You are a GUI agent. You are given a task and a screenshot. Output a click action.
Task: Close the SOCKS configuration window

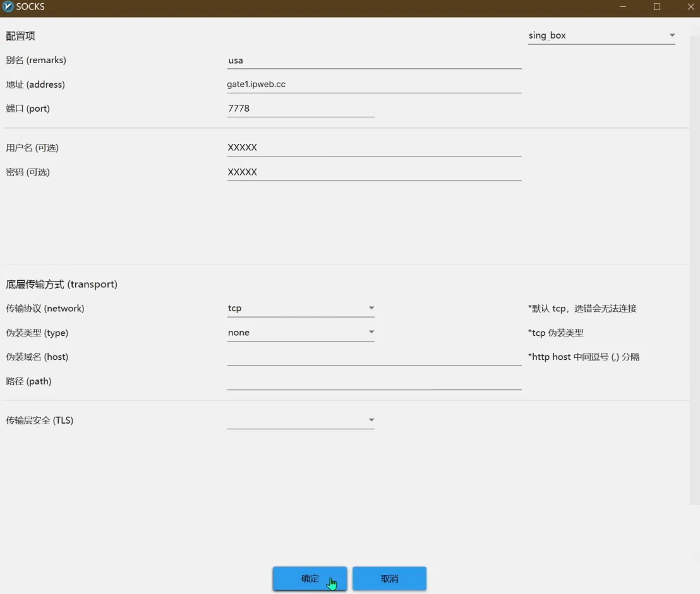coord(691,7)
